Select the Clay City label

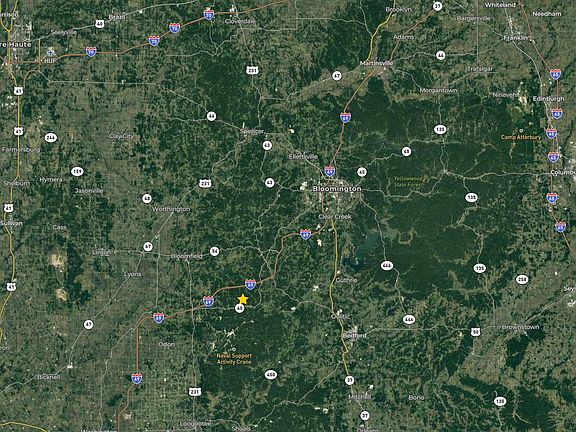click(121, 136)
